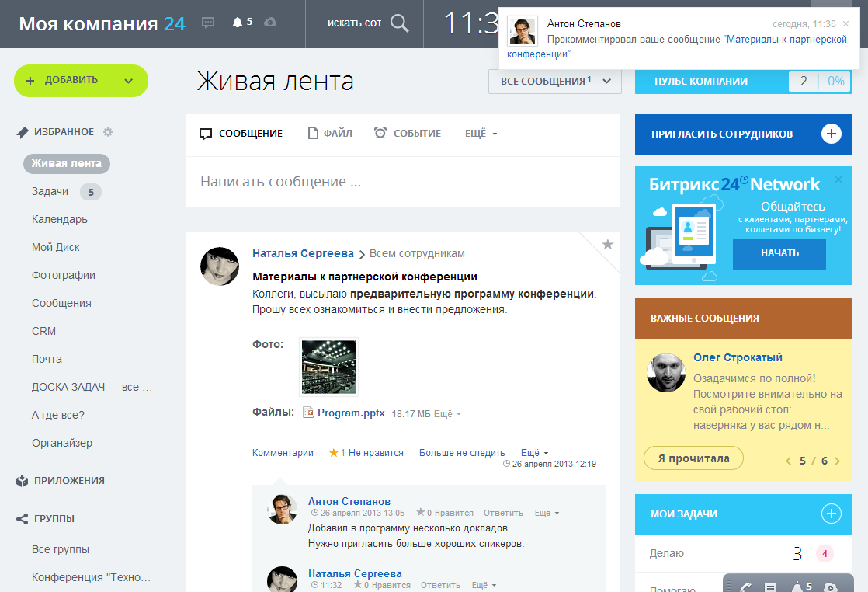Expand Ещё next to Program.pptx file
Viewport: 868px width, 592px height.
(447, 413)
